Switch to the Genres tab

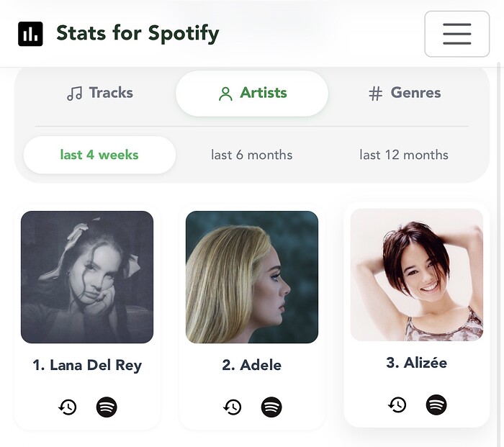405,93
